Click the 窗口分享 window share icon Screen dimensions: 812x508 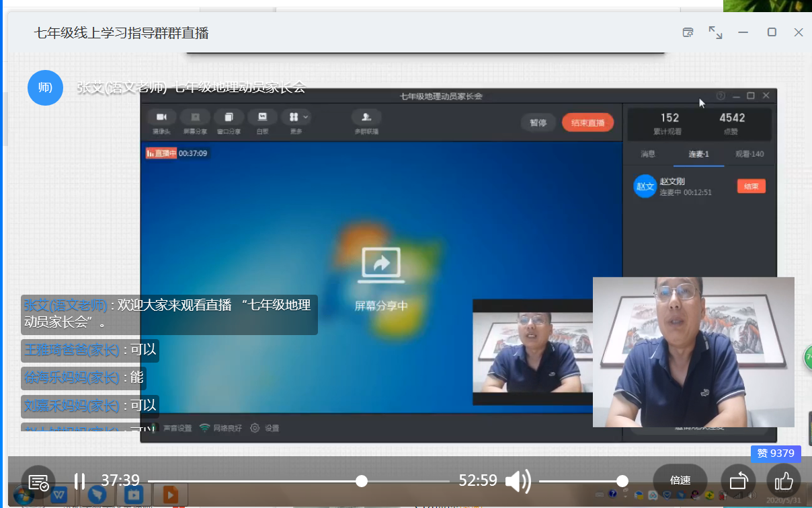(x=229, y=118)
